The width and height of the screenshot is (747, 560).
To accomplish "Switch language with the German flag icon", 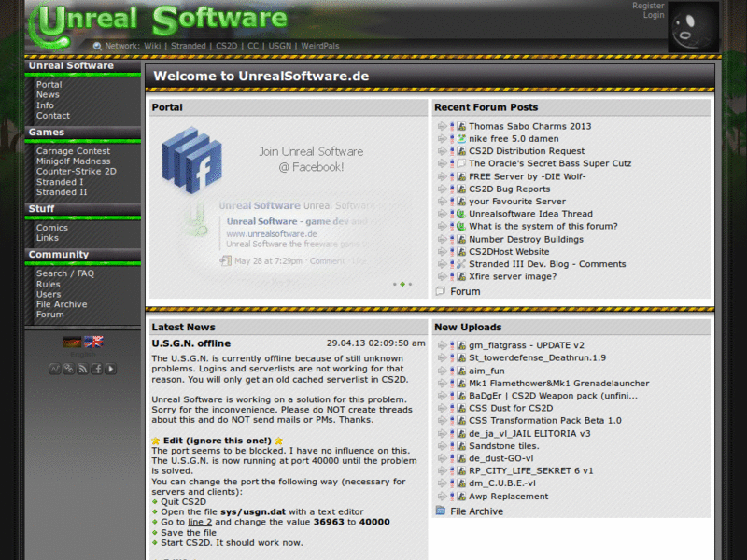I will (72, 342).
